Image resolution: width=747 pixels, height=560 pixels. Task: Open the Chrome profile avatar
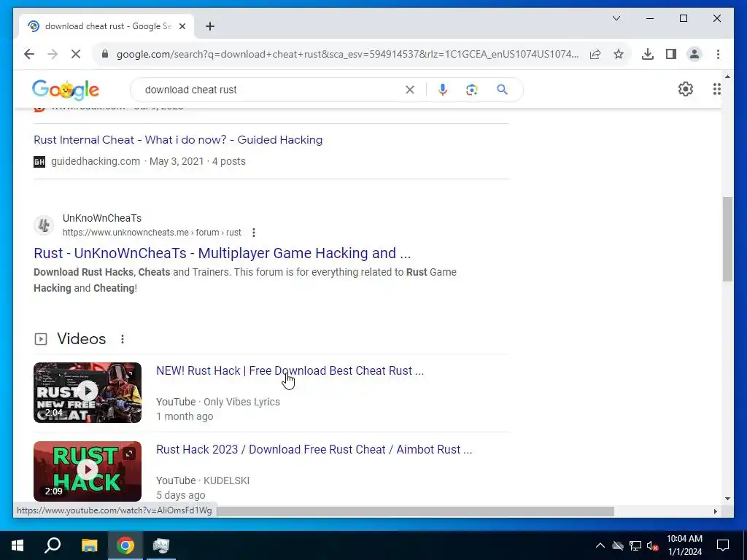coord(694,54)
